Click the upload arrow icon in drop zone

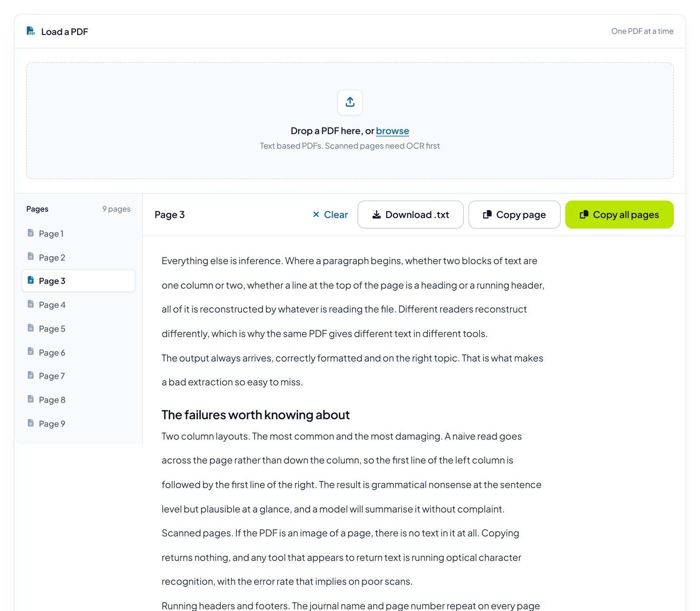point(350,102)
